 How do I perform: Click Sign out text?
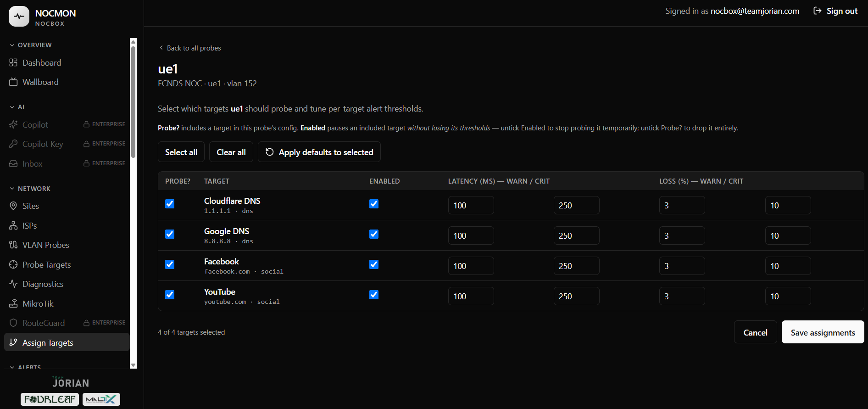(842, 11)
